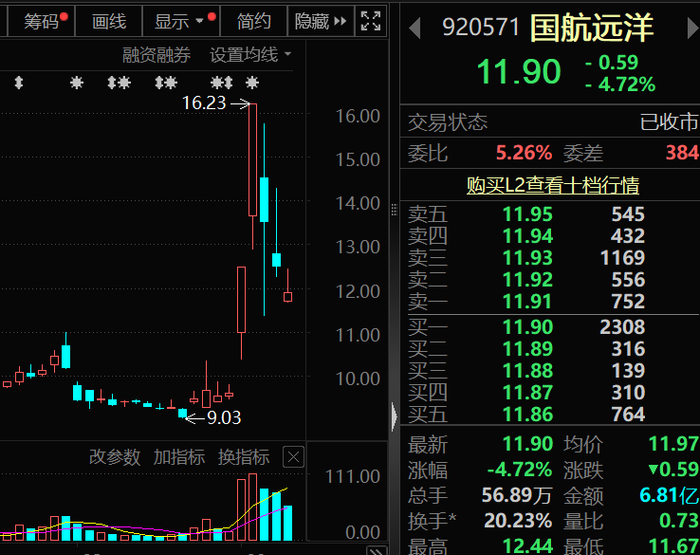
Task: Open 设置均线 moving average dropdown
Action: pyautogui.click(x=250, y=55)
